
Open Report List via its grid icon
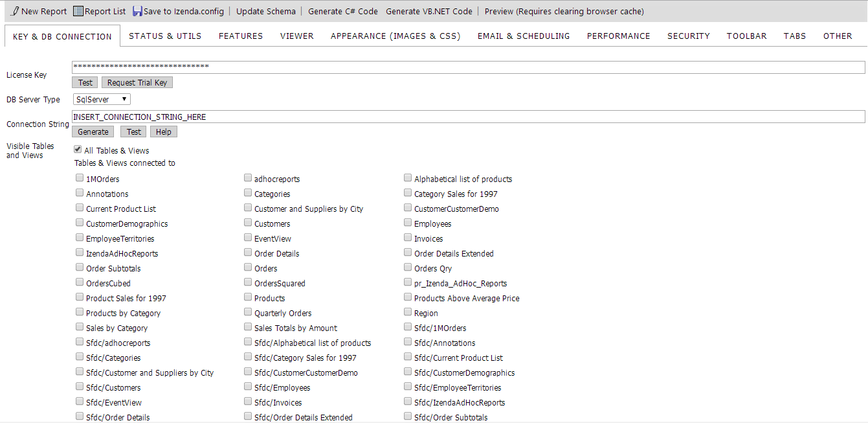pos(78,11)
